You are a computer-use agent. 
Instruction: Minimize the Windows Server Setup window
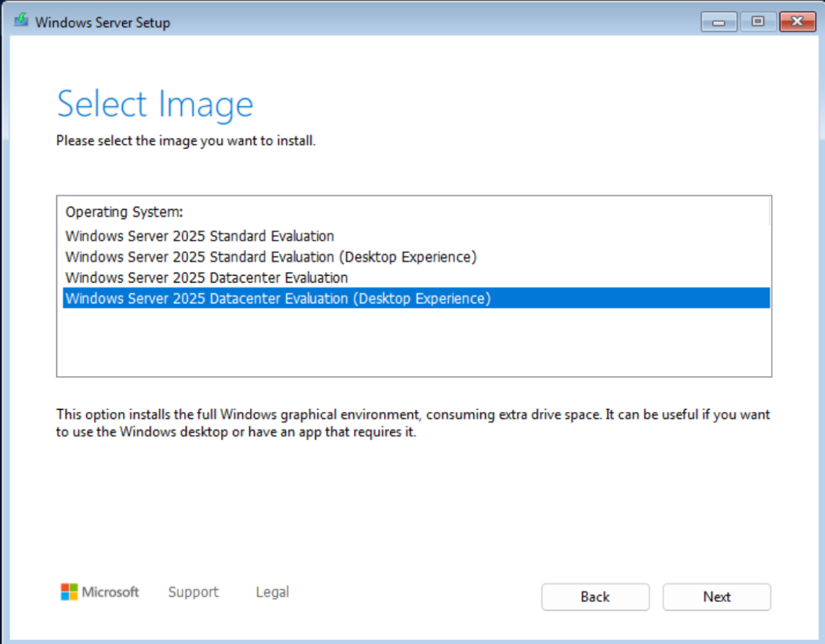(718, 22)
